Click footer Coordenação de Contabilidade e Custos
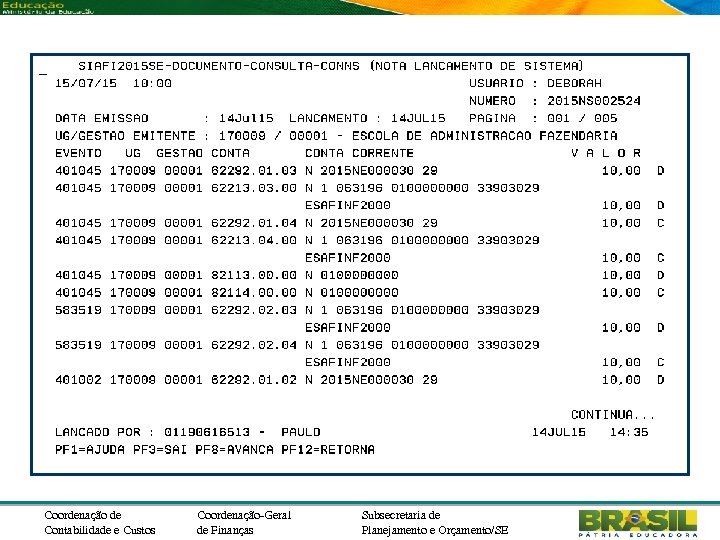The width and height of the screenshot is (720, 540). click(100, 523)
